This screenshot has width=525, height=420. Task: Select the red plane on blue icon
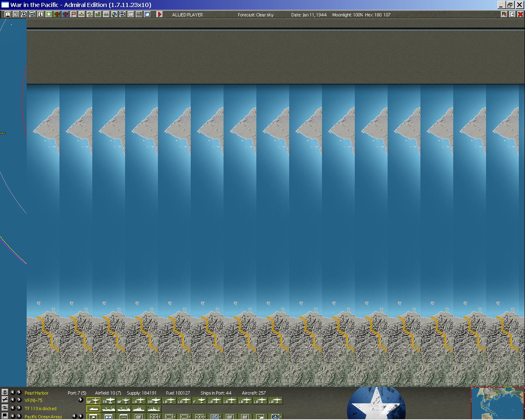coord(65,14)
